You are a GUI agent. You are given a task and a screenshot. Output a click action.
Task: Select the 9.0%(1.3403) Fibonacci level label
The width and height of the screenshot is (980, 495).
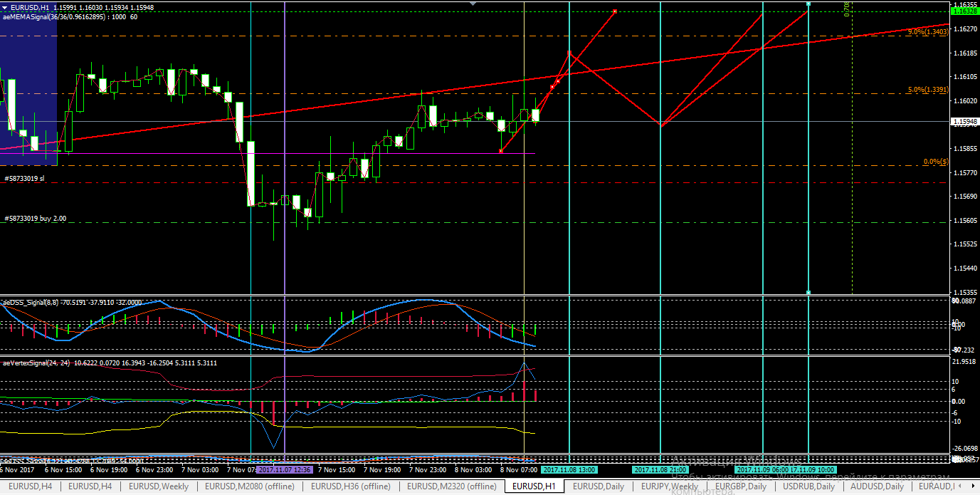pos(928,32)
